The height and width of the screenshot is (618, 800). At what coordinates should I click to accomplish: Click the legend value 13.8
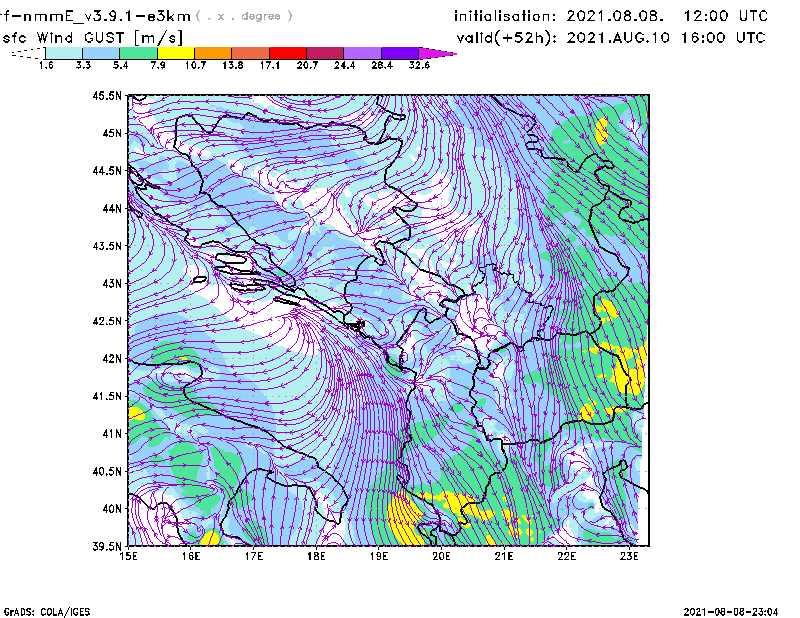[232, 65]
